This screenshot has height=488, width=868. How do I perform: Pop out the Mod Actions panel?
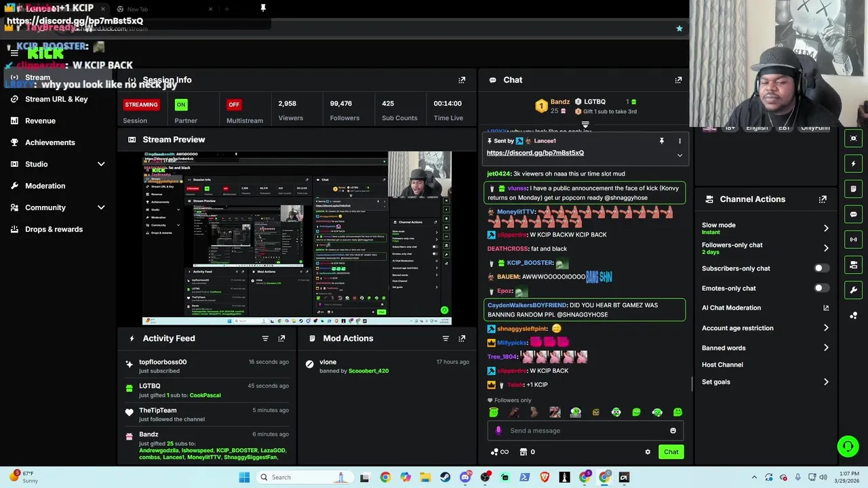coord(462,338)
